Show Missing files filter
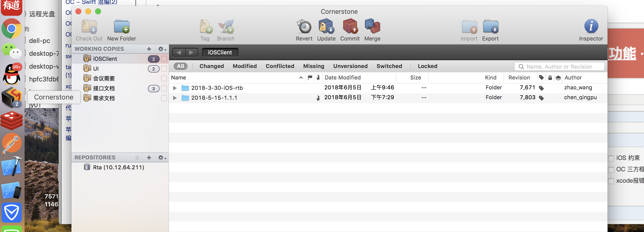Screen dimensions: 644x232 (313, 66)
